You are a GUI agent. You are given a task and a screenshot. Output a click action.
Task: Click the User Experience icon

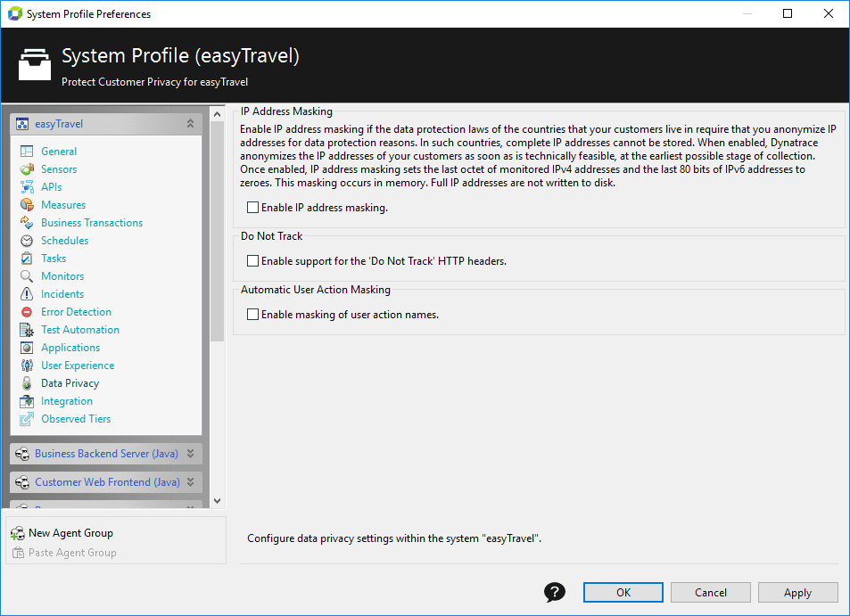point(27,365)
